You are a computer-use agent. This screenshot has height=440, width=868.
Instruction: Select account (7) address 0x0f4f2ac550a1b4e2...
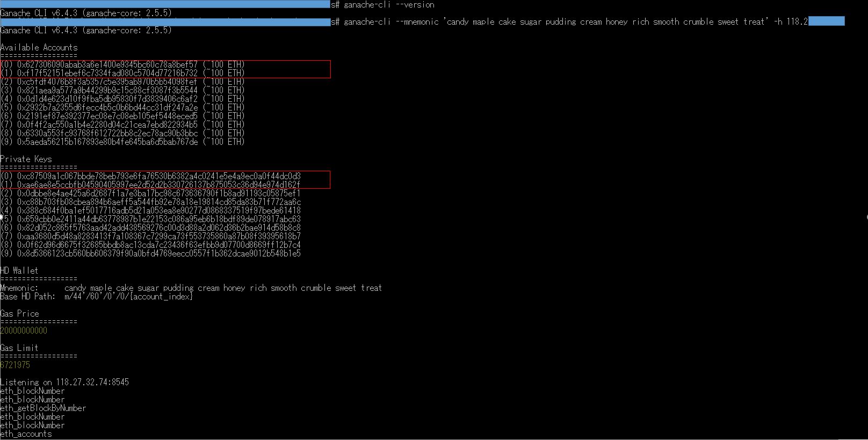click(x=107, y=125)
